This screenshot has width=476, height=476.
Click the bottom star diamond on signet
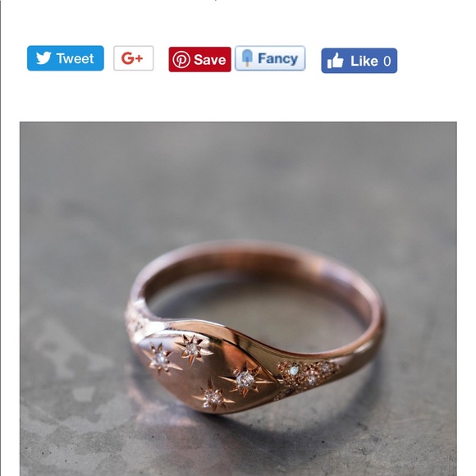(x=213, y=396)
